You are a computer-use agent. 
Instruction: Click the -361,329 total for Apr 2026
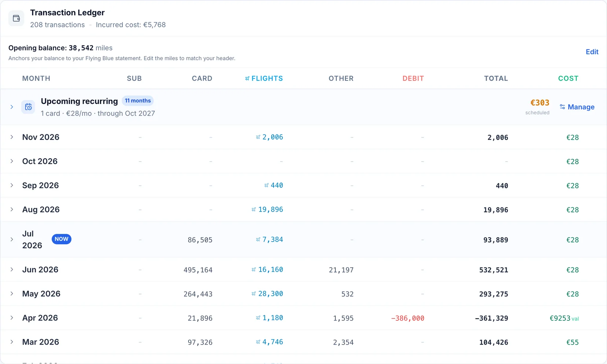pos(491,318)
